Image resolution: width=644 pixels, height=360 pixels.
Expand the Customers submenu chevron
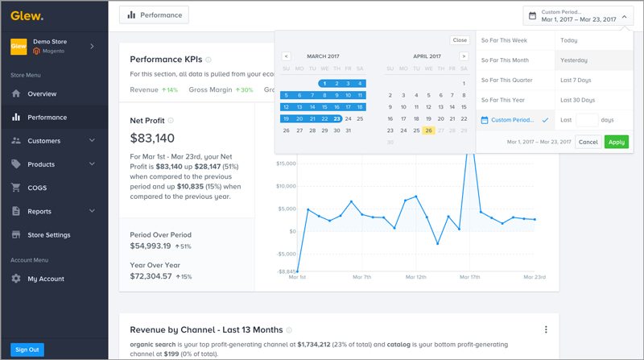point(92,140)
